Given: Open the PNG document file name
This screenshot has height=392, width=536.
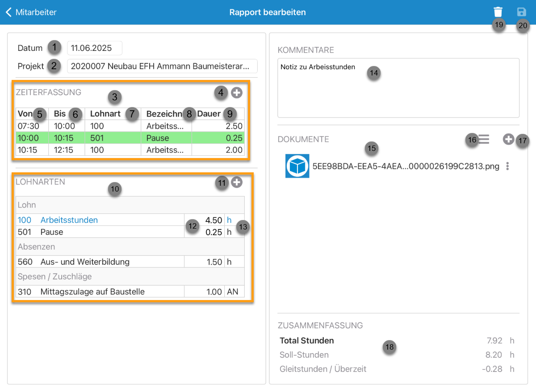Looking at the screenshot, I should coord(406,167).
